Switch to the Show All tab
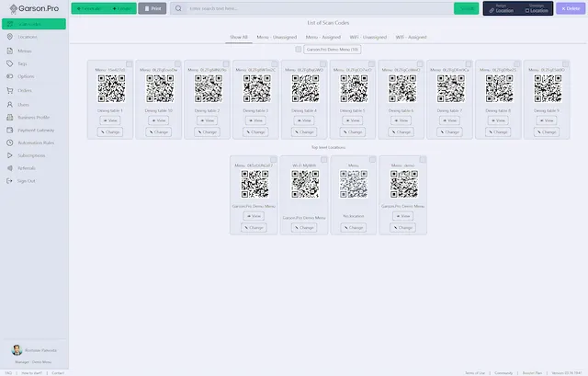Image resolution: width=588 pixels, height=376 pixels. pos(239,37)
